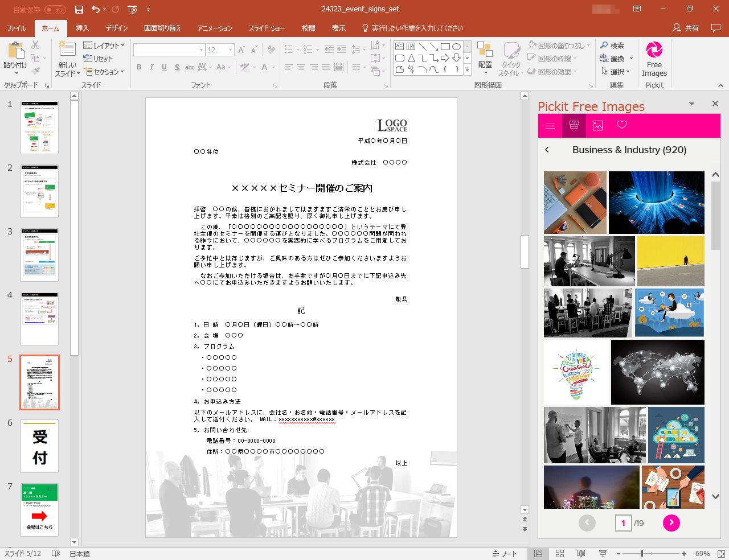
Task: Go to the next Pickit results page
Action: click(x=671, y=523)
